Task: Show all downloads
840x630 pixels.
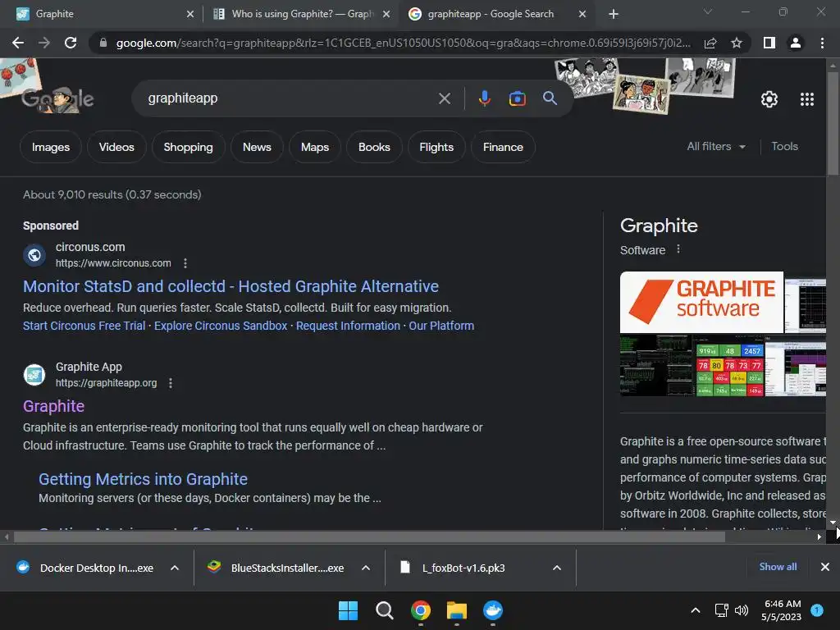Action: [778, 567]
